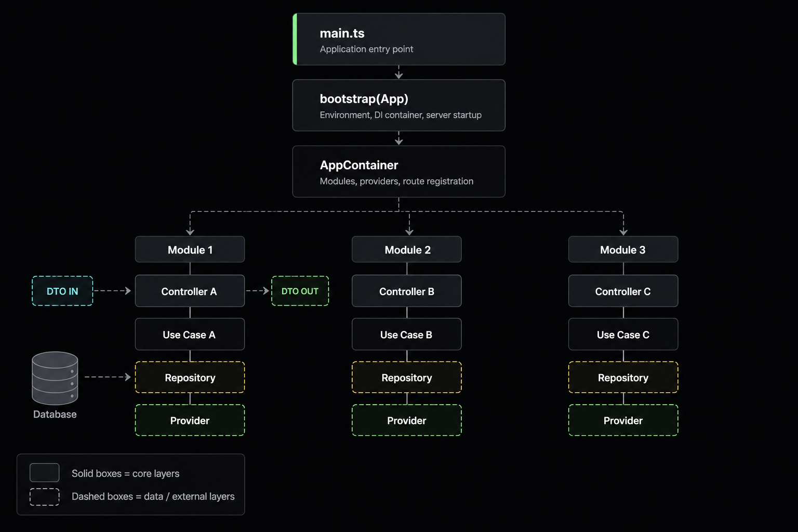Image resolution: width=798 pixels, height=532 pixels.
Task: Click the Provider box in Module 1 column
Action: point(190,420)
